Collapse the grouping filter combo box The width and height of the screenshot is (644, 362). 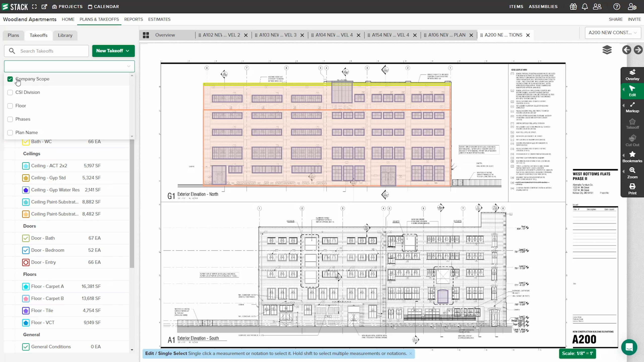click(129, 66)
